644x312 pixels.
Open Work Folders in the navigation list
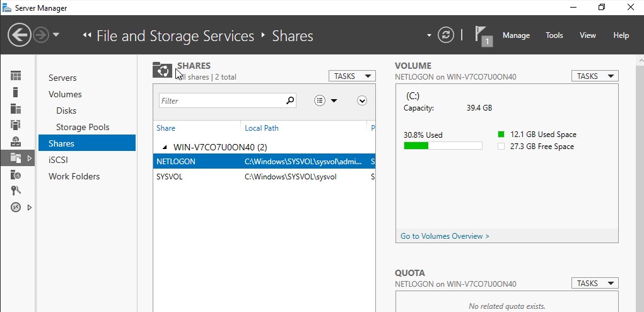(x=74, y=176)
